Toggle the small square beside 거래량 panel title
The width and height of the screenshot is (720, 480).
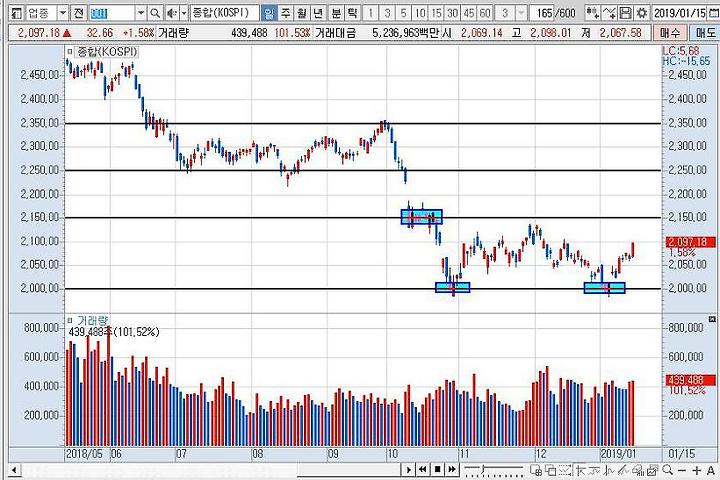point(70,320)
